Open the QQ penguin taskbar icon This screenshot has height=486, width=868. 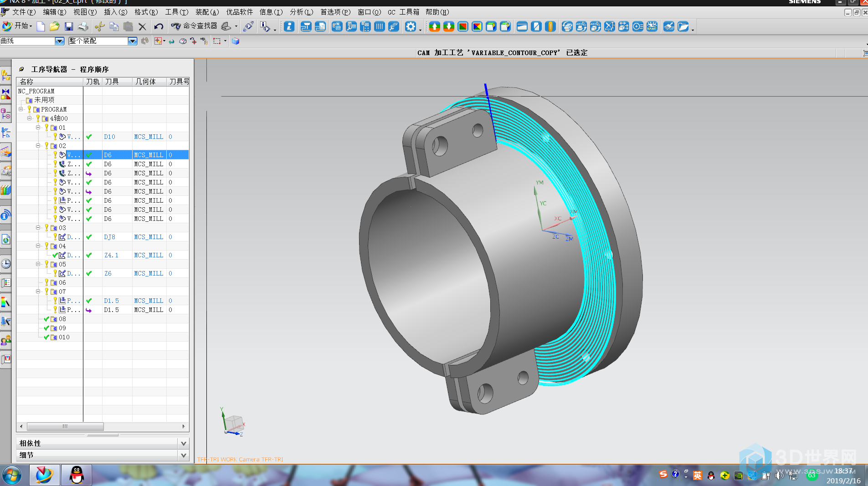77,475
